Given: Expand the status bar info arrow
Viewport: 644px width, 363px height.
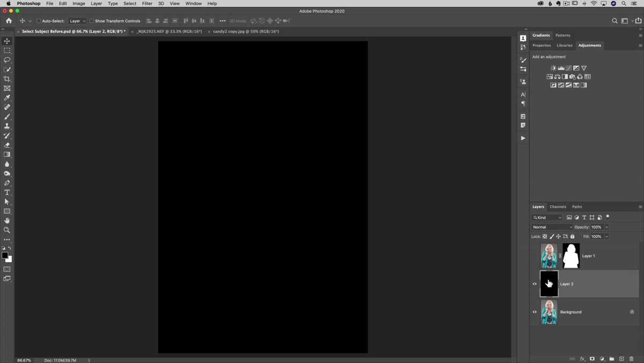Looking at the screenshot, I should coord(89,360).
